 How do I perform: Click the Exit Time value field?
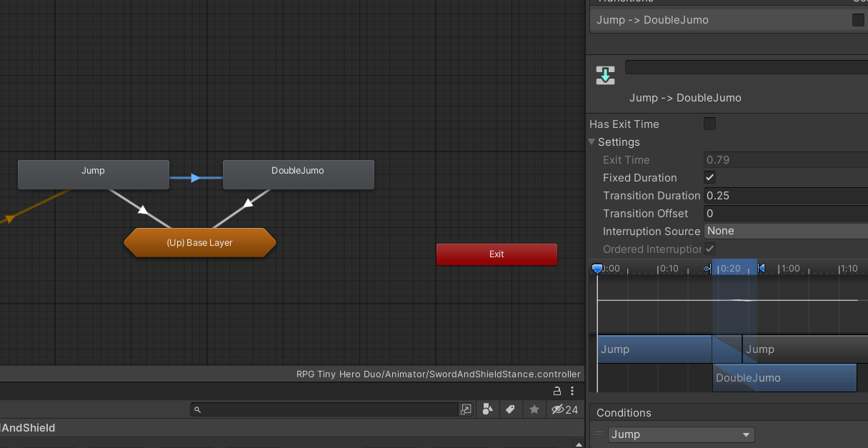786,160
